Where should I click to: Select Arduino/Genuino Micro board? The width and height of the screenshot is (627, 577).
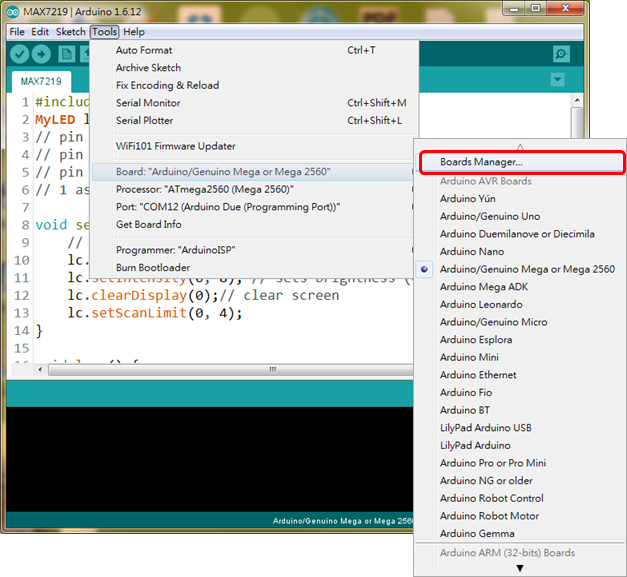[x=520, y=322]
